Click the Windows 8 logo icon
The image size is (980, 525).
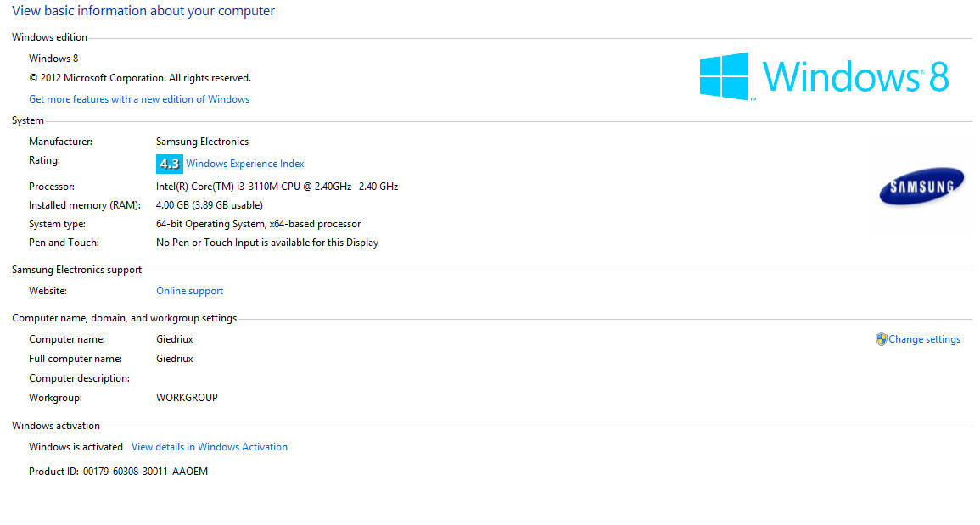pyautogui.click(x=725, y=76)
